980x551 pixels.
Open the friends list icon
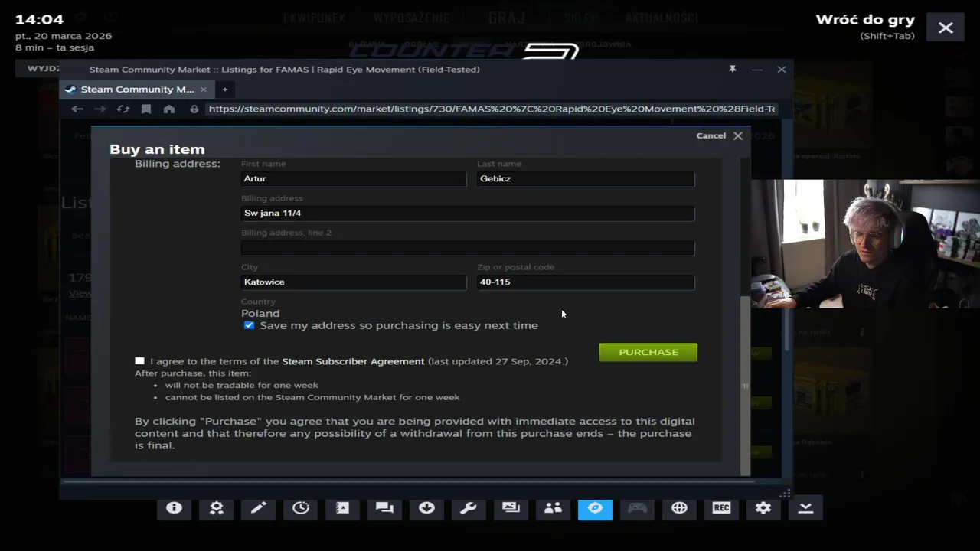tap(553, 508)
